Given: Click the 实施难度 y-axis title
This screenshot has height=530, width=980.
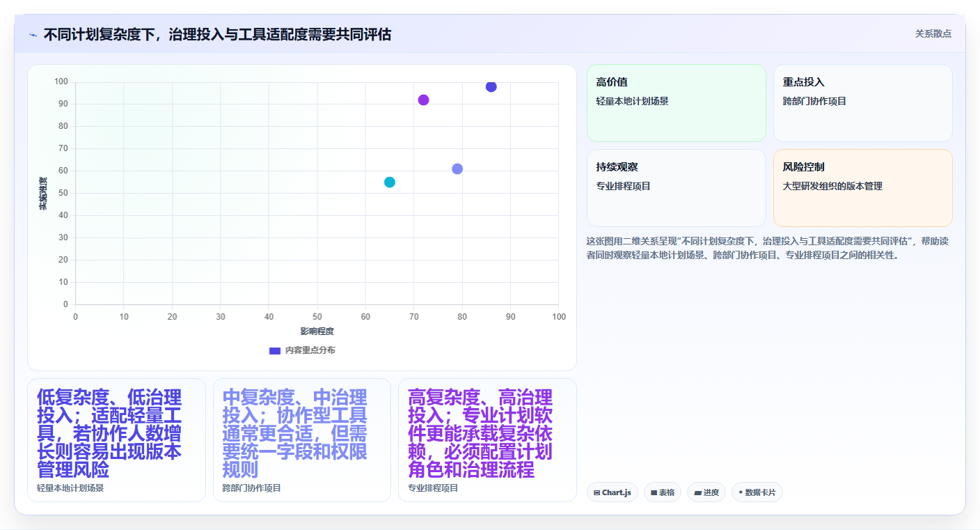Looking at the screenshot, I should pyautogui.click(x=43, y=194).
